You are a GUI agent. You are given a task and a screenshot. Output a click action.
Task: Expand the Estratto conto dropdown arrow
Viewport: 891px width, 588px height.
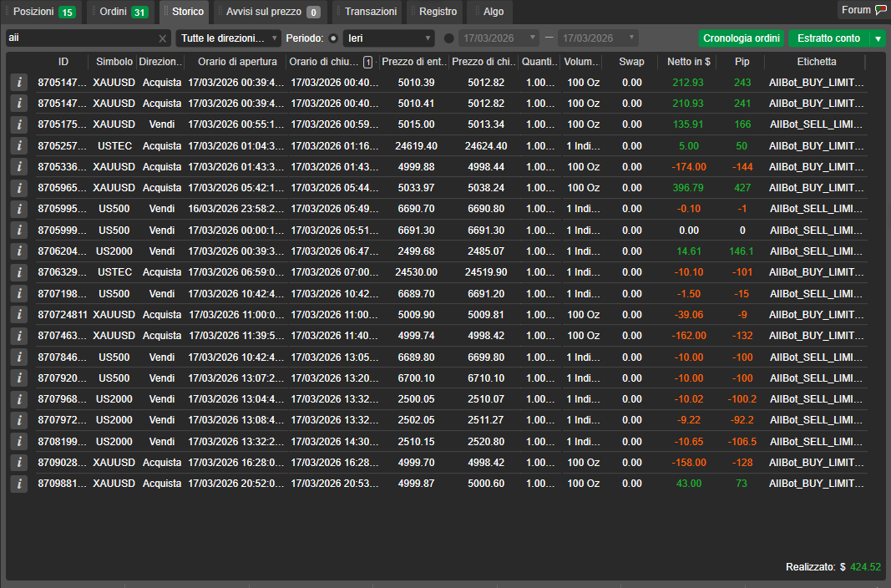pos(879,38)
